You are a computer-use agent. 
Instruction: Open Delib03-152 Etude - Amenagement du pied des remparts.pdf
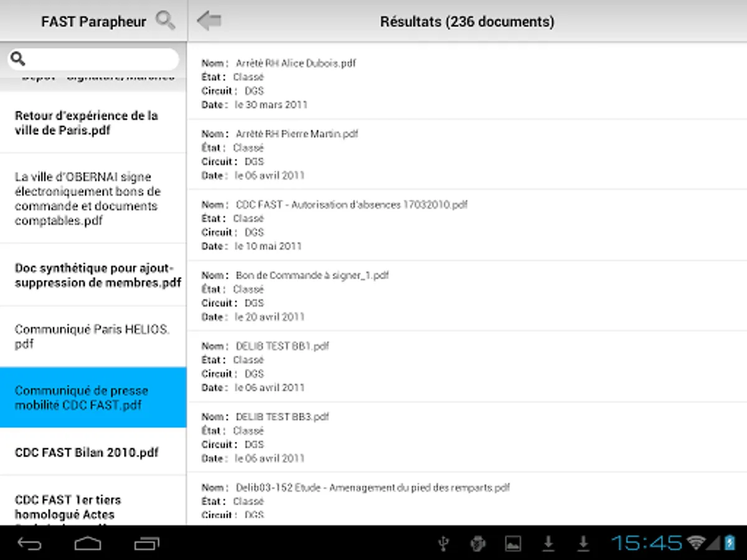(x=467, y=498)
